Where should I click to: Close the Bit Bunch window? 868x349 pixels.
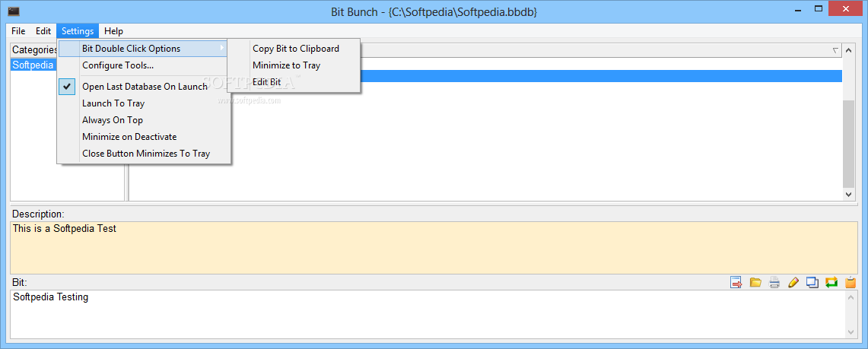(844, 9)
